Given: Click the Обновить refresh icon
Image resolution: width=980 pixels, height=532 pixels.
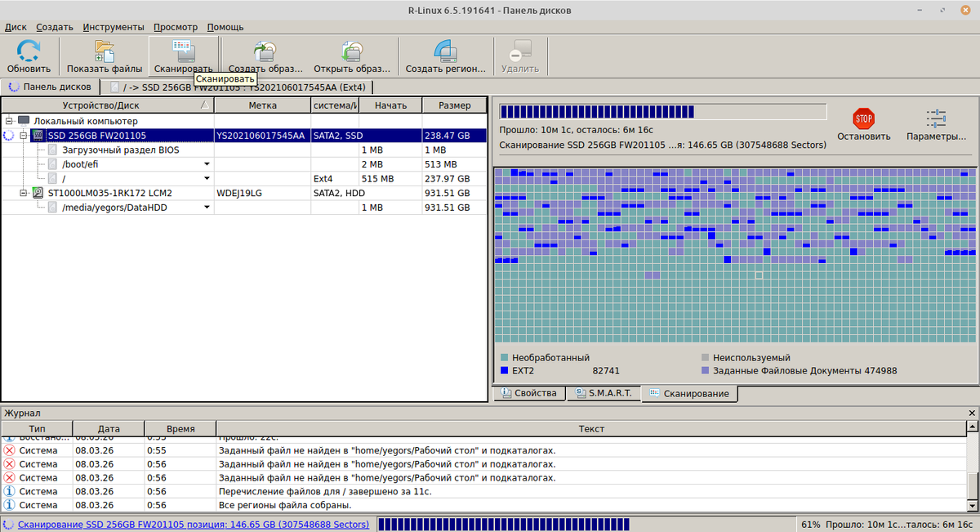Looking at the screenshot, I should (29, 51).
